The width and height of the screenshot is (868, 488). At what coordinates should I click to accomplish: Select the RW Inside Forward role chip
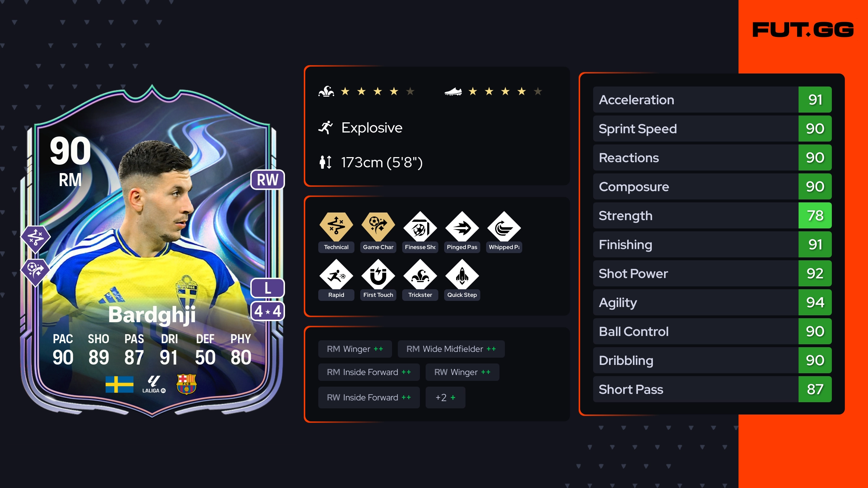(x=369, y=397)
